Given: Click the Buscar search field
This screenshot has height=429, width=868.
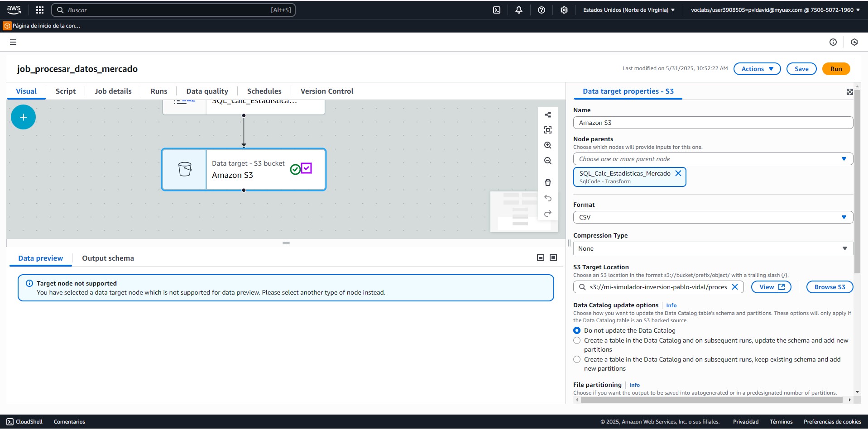Looking at the screenshot, I should pos(173,10).
